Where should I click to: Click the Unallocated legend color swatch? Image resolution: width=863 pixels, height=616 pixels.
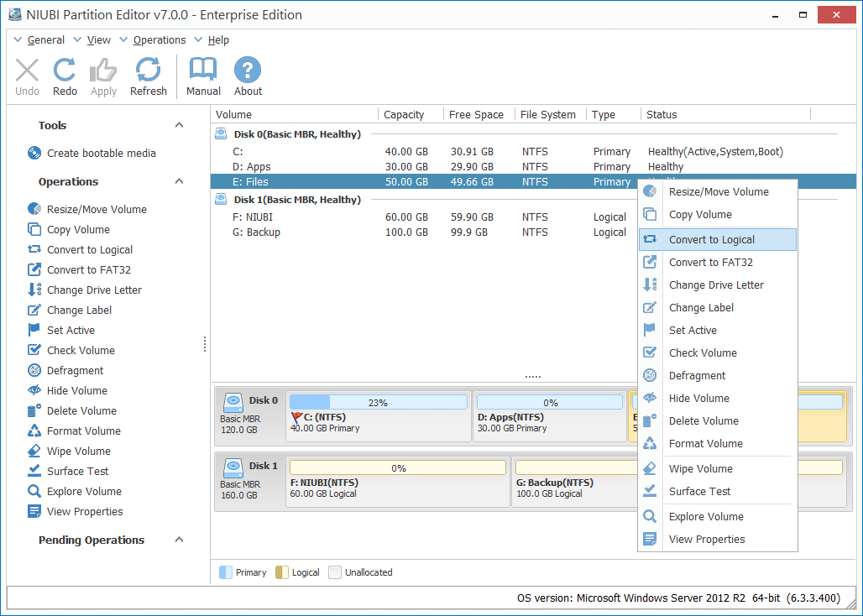[335, 572]
